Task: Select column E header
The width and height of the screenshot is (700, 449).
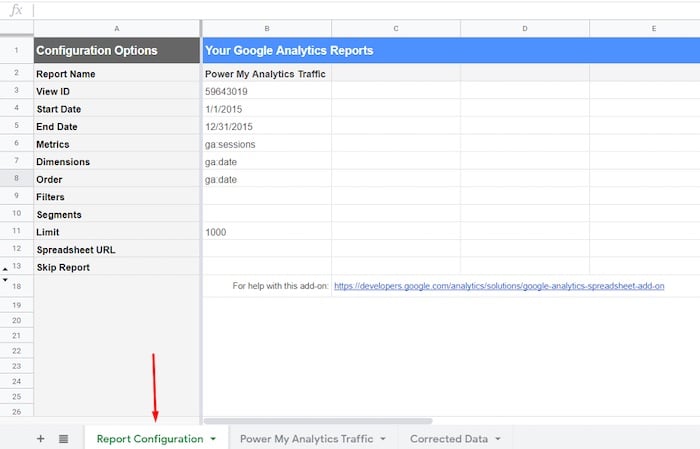Action: pos(645,28)
